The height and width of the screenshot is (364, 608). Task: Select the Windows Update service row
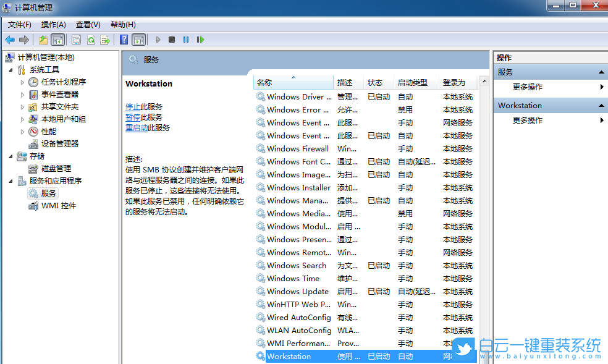[298, 291]
